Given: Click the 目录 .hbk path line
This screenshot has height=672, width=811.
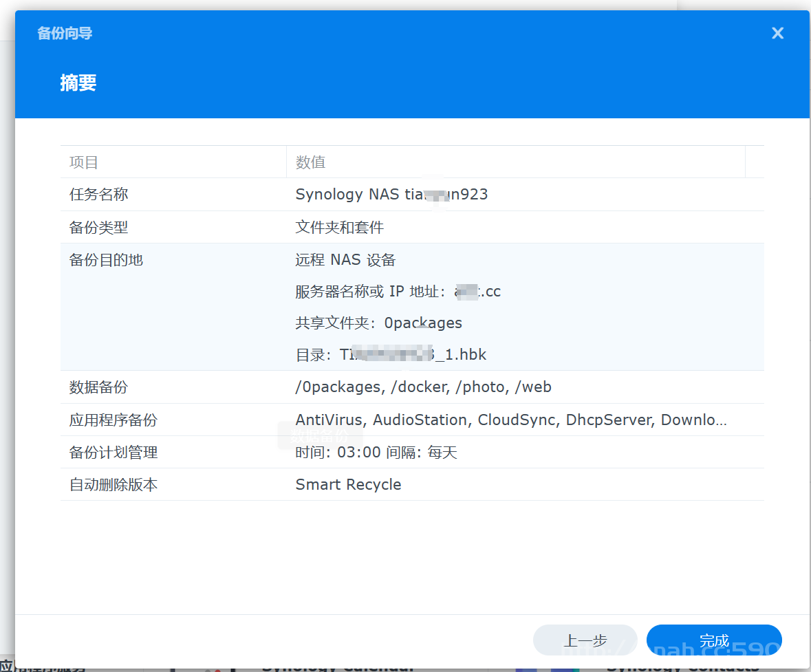Looking at the screenshot, I should pyautogui.click(x=391, y=355).
